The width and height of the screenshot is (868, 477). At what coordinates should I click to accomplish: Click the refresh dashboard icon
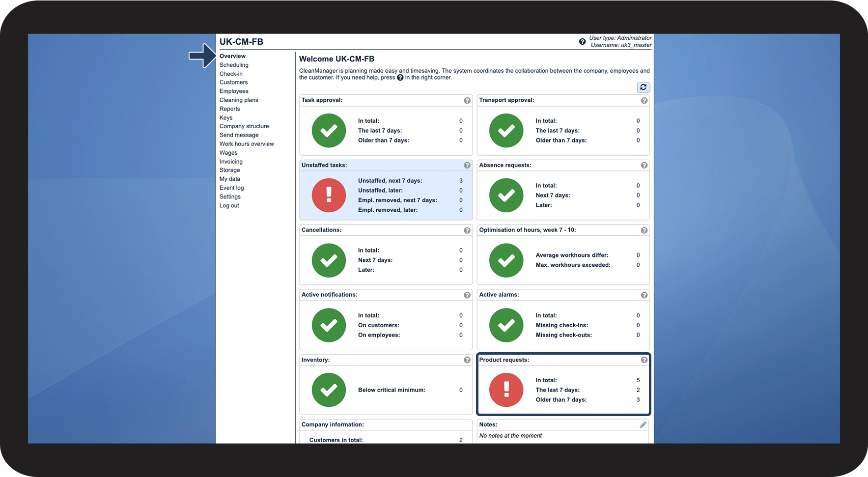(643, 87)
